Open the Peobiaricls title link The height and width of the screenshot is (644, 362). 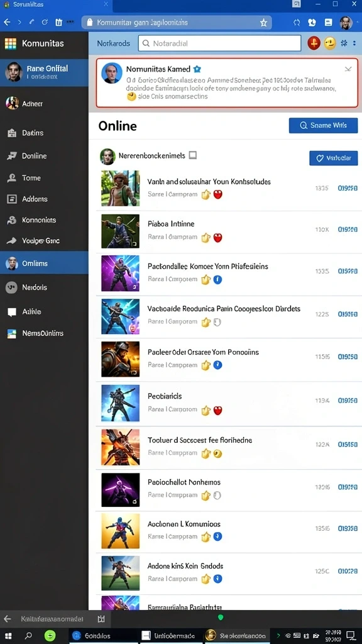[x=165, y=396]
